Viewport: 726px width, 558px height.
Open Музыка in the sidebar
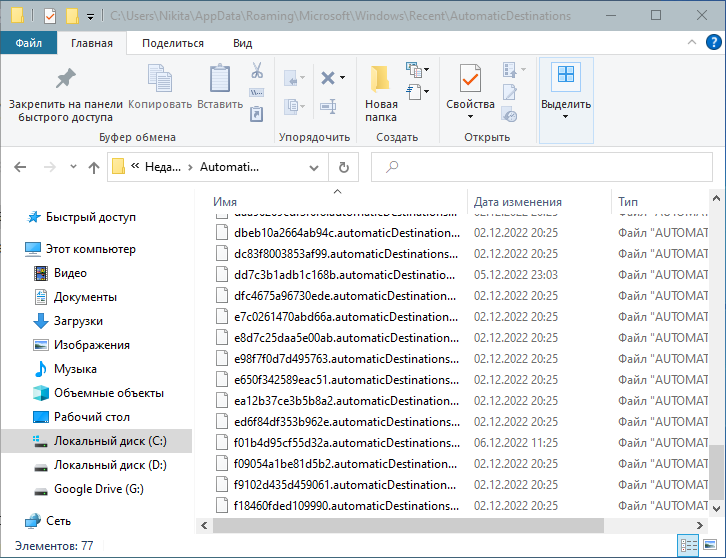point(75,369)
